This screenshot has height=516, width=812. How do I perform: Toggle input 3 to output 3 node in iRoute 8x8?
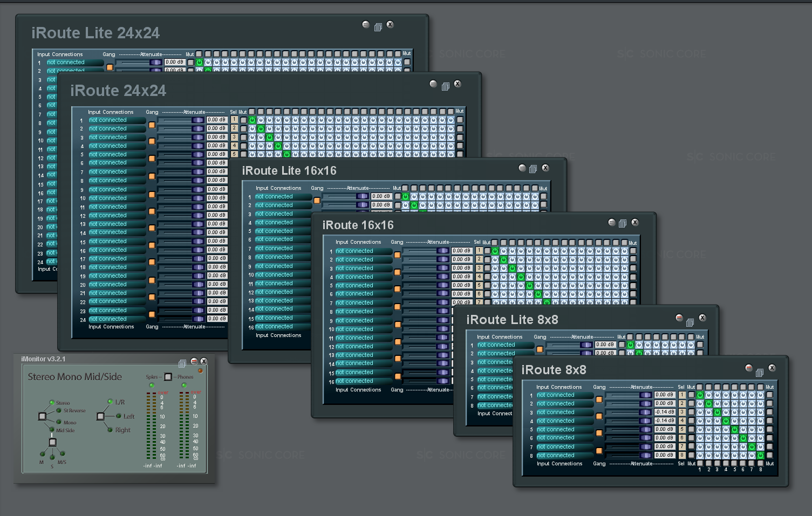click(x=717, y=412)
